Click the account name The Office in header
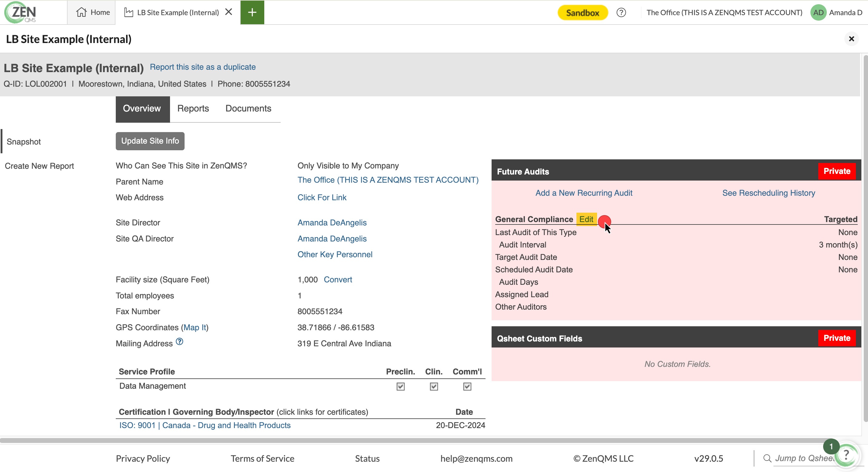Viewport: 868px width, 472px height. pyautogui.click(x=724, y=12)
